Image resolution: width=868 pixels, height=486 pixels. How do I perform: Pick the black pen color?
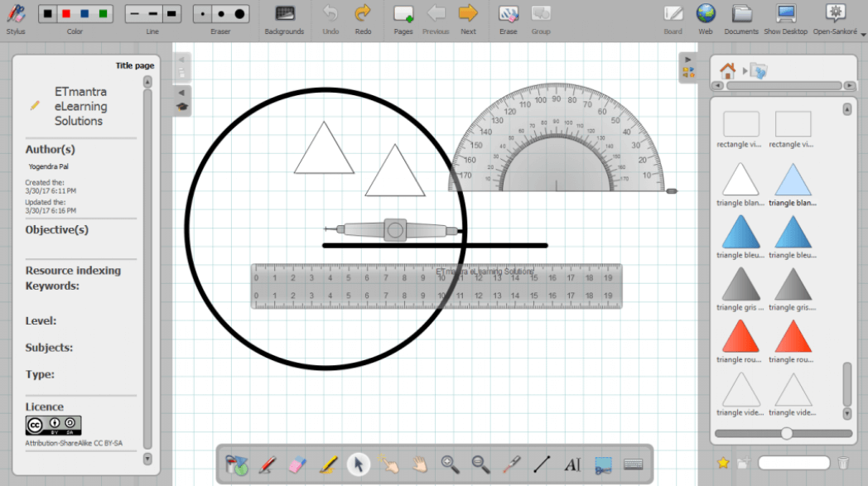(x=47, y=14)
